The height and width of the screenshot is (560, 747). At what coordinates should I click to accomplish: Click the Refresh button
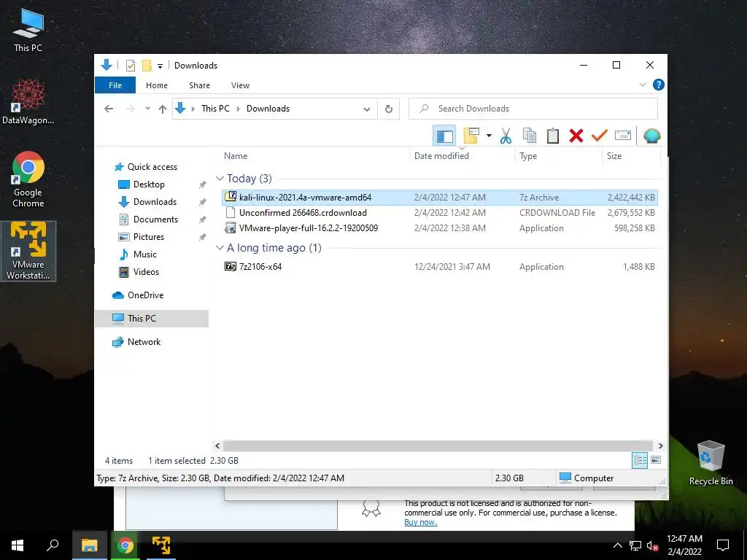click(388, 109)
